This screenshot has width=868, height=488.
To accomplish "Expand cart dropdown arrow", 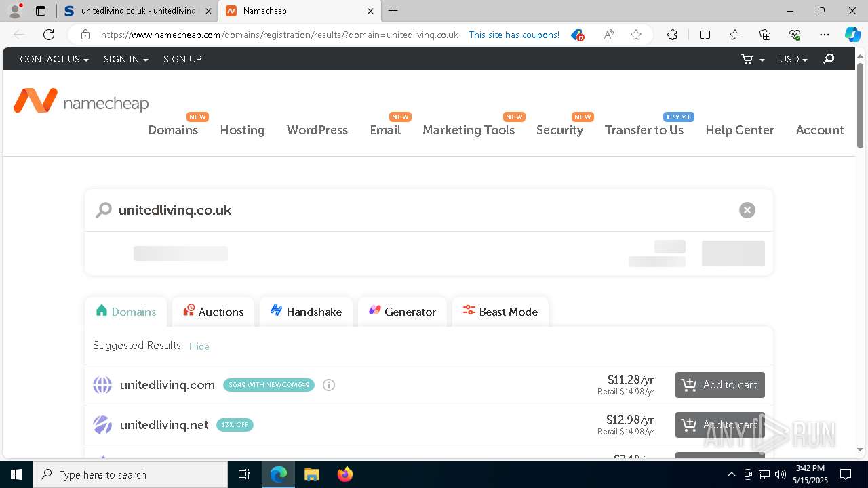I will tap(762, 60).
